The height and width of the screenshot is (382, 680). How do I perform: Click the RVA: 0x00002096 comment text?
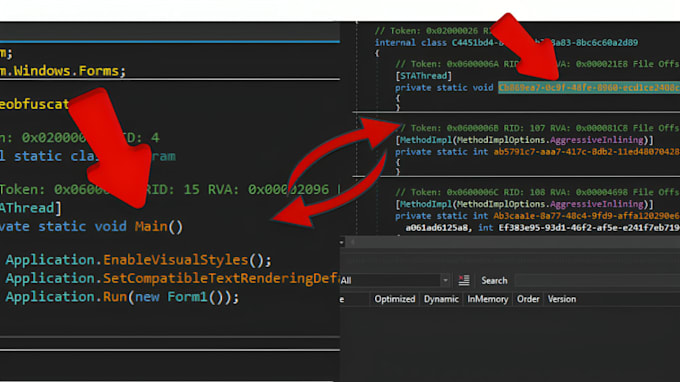coord(268,189)
